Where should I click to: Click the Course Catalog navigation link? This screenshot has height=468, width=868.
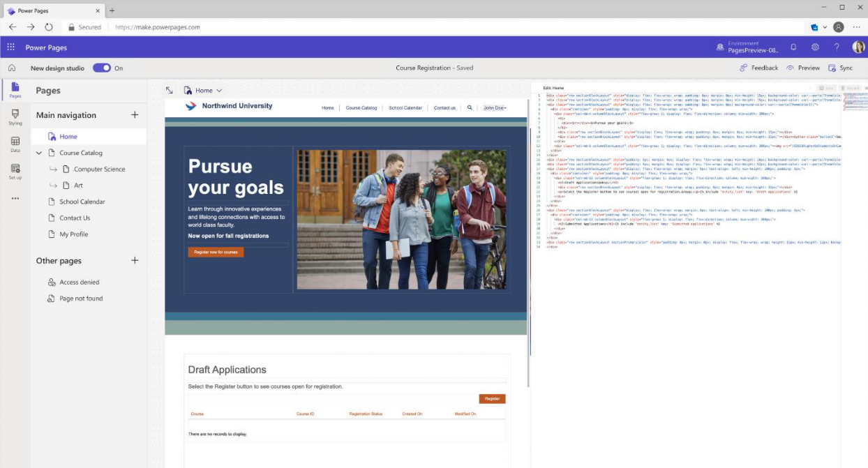click(x=361, y=108)
